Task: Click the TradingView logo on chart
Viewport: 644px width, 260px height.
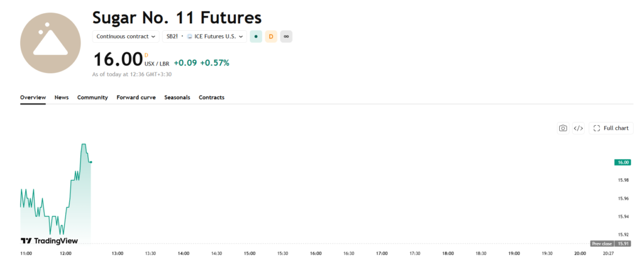Action: pyautogui.click(x=49, y=240)
